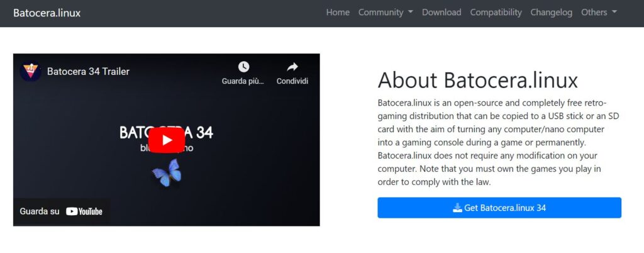Play the Batocera 34 Trailer video
Screen dimensions: 644x253
[166, 140]
